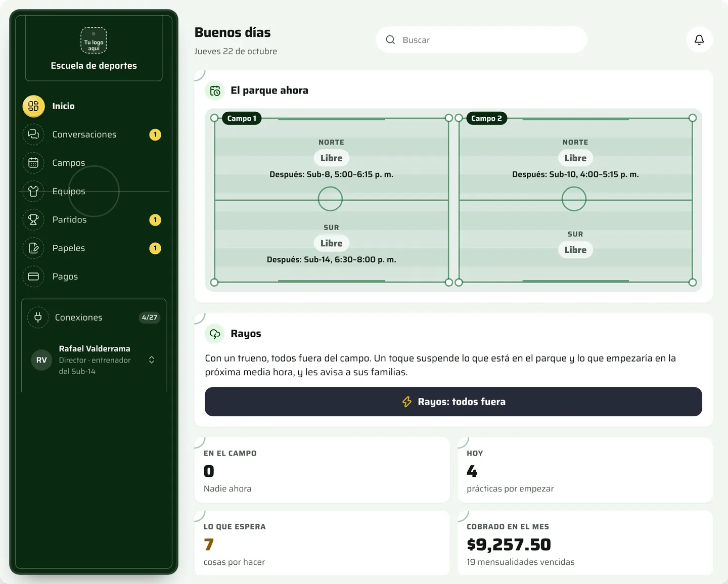Viewport: 728px width, 584px height.
Task: Open Conexiones 4/27 entry
Action: [94, 318]
